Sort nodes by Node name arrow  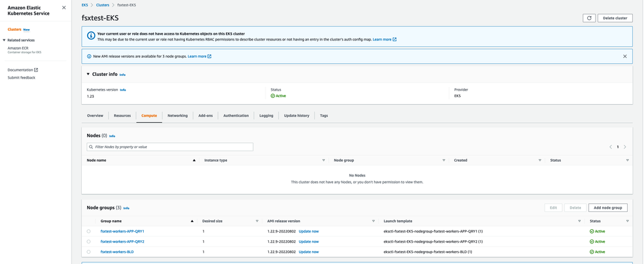click(x=194, y=160)
